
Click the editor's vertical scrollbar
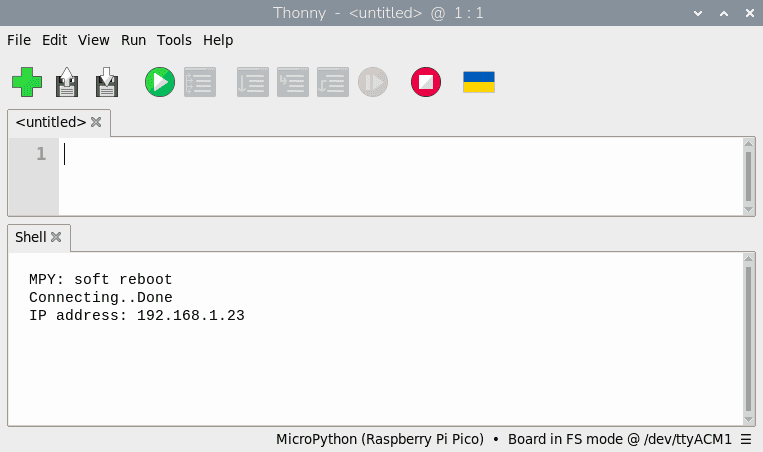coord(748,177)
